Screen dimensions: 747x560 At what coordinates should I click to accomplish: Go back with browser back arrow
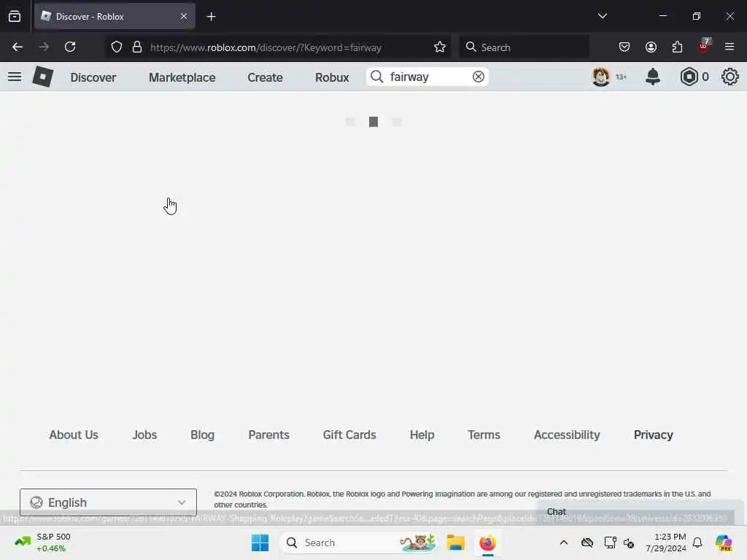click(18, 47)
